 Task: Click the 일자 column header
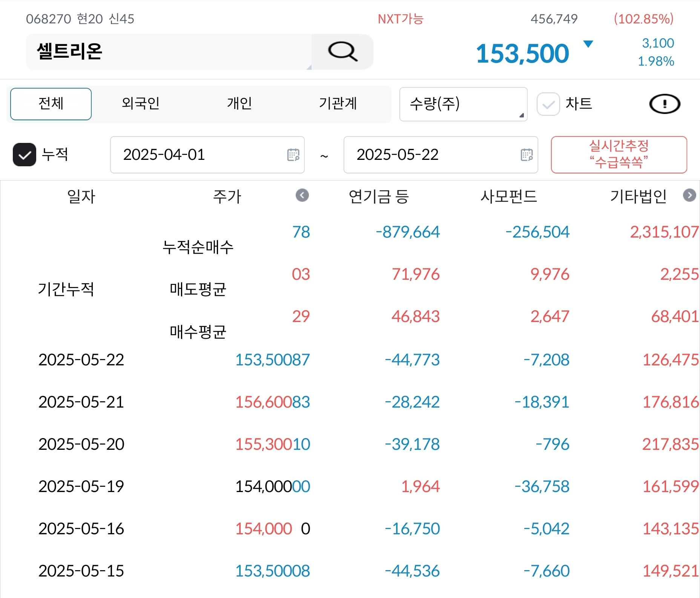tap(81, 196)
